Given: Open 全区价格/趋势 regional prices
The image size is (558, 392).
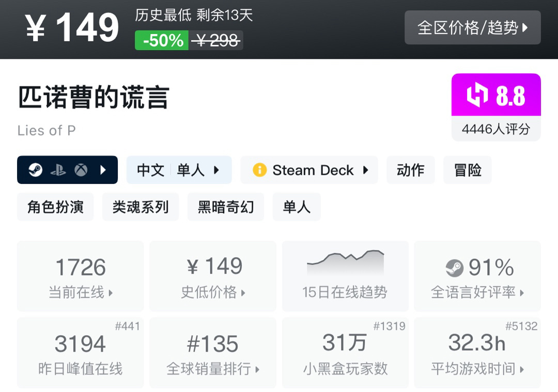Looking at the screenshot, I should click(x=472, y=27).
